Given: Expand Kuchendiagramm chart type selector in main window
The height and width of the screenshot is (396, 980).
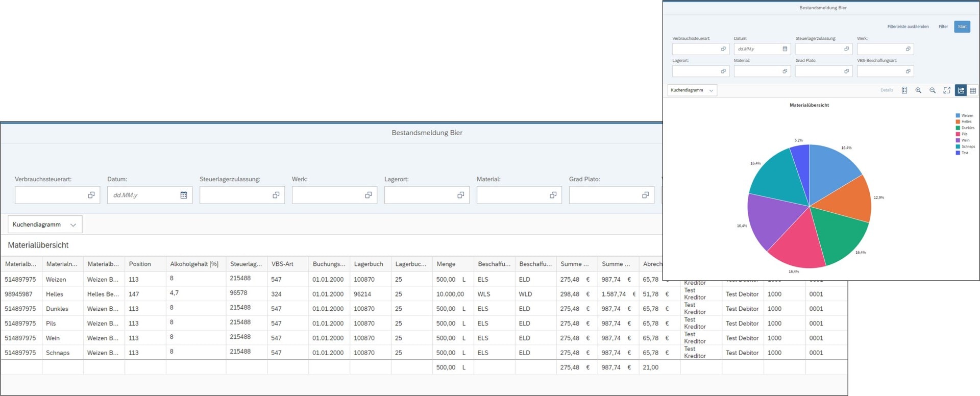Looking at the screenshot, I should [x=45, y=225].
